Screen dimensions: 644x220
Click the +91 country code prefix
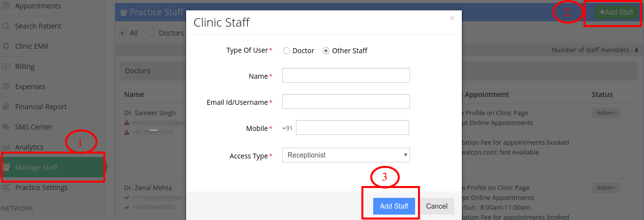(x=288, y=128)
